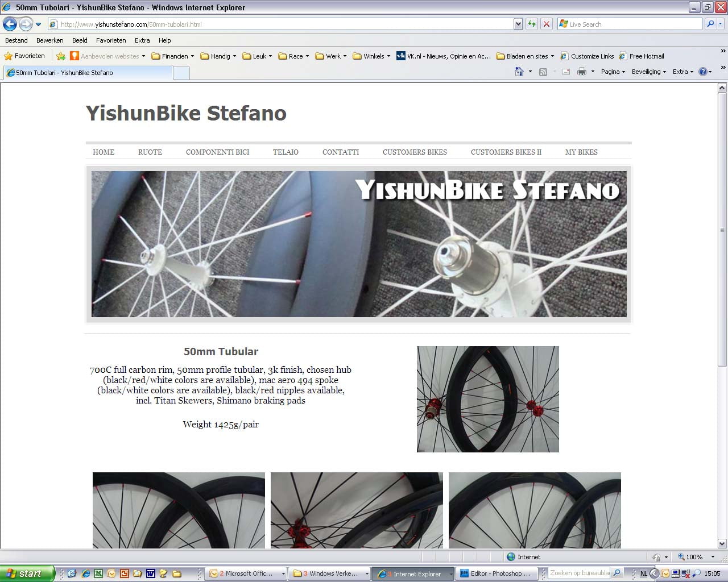This screenshot has height=582, width=728.
Task: Click the RSS feeds icon
Action: [x=543, y=72]
